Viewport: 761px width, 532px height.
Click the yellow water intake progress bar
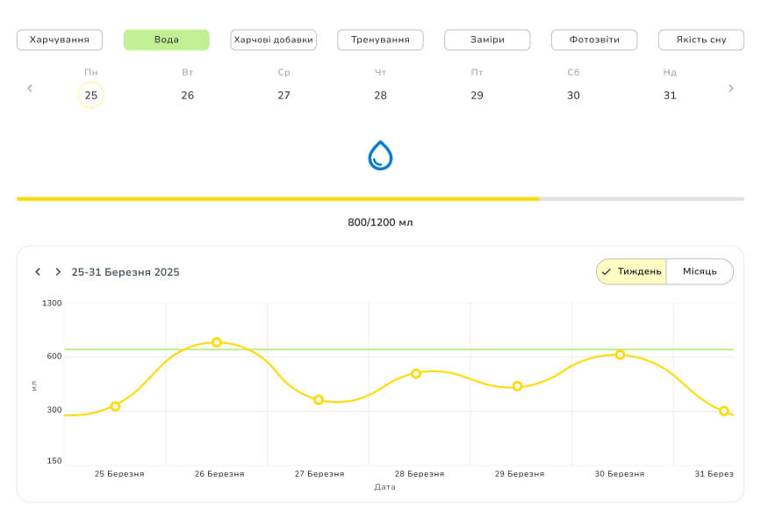277,199
